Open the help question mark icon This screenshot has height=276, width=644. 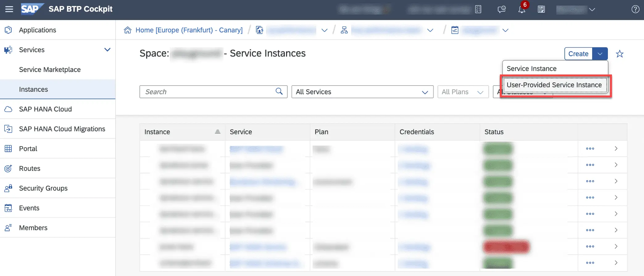pos(635,9)
